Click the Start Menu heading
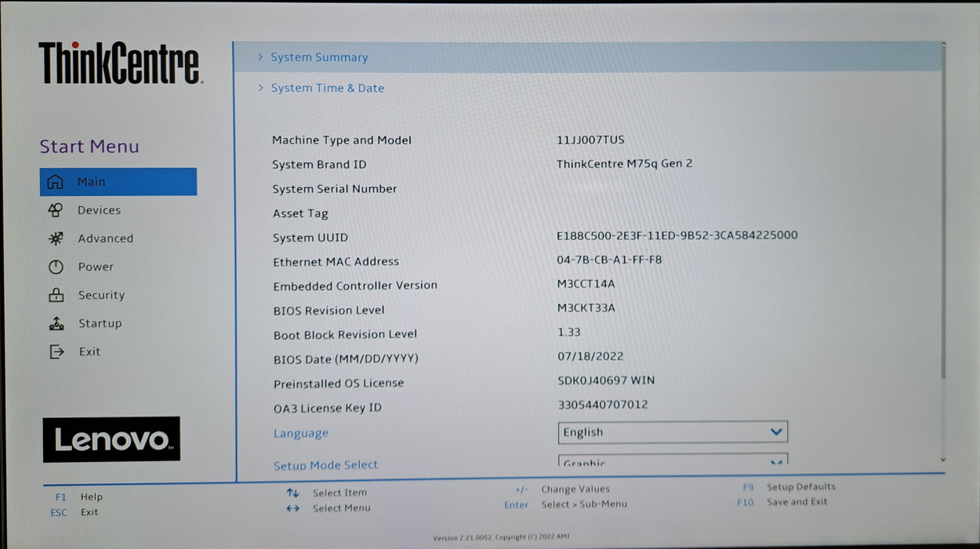980x549 pixels. pos(89,147)
